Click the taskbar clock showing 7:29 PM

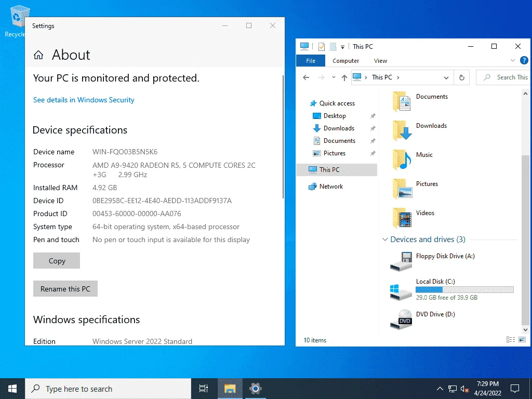tap(487, 389)
